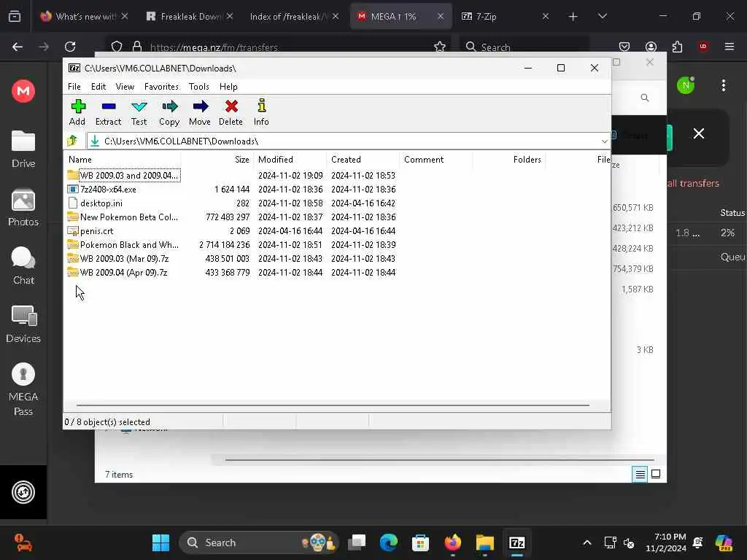The width and height of the screenshot is (747, 560).
Task: Reload the Firefox page
Action: (x=70, y=47)
